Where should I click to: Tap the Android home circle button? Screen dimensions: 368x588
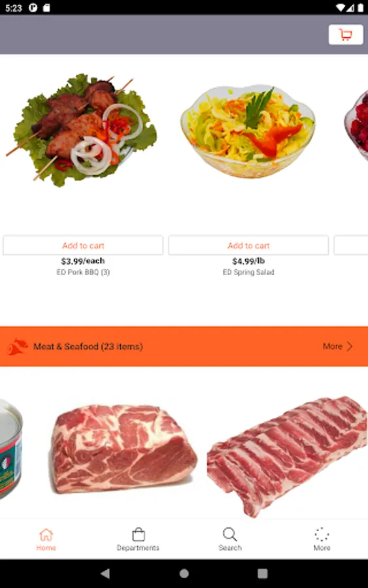(184, 574)
